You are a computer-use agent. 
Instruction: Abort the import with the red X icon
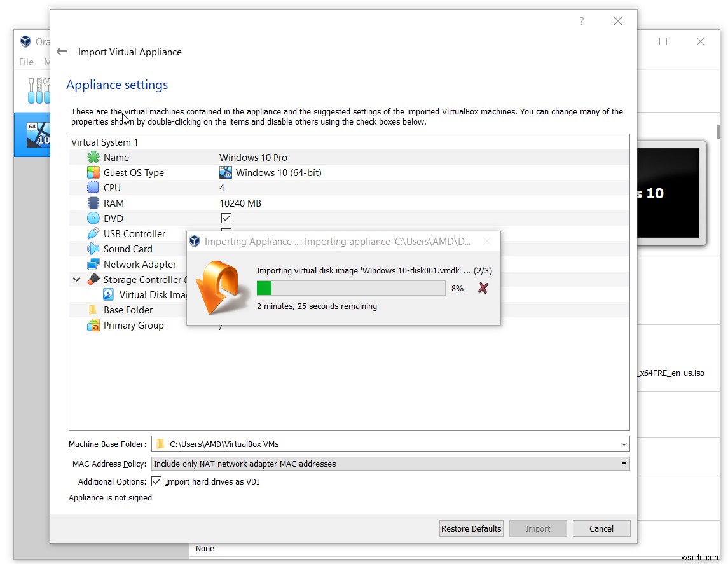(483, 288)
